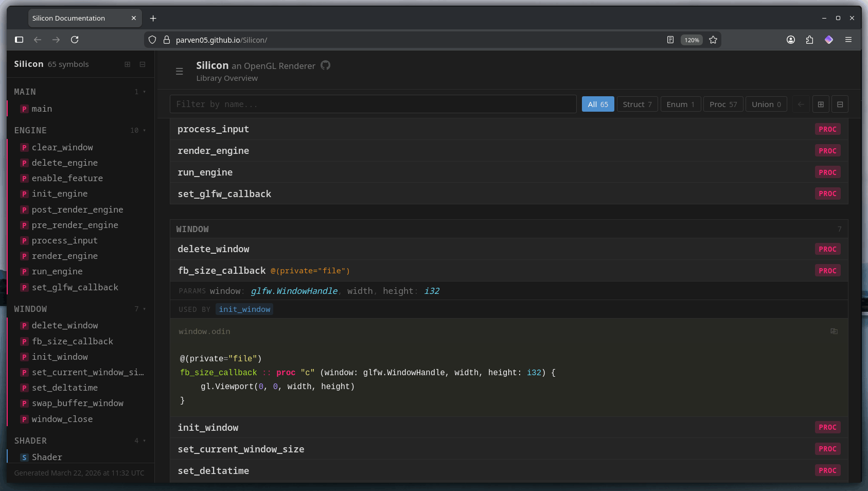Expand the SHADER section chevron
This screenshot has width=868, height=491.
(145, 441)
